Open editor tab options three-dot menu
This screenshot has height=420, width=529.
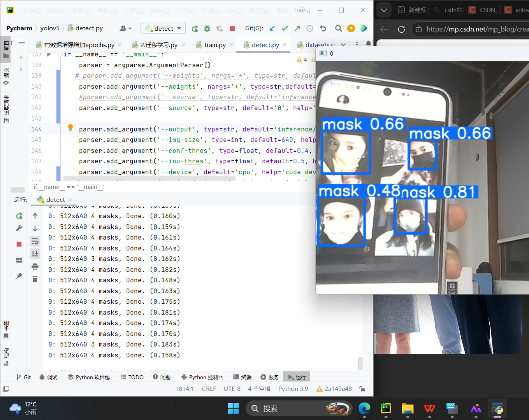357,44
